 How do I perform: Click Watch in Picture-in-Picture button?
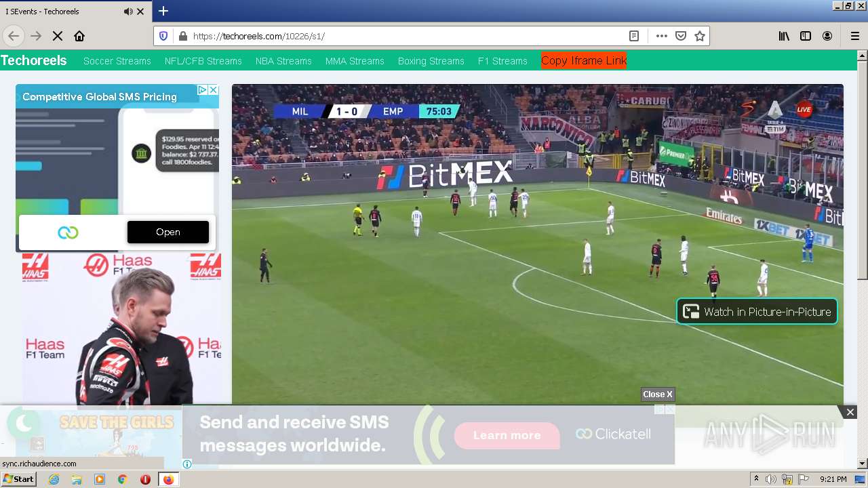click(757, 312)
